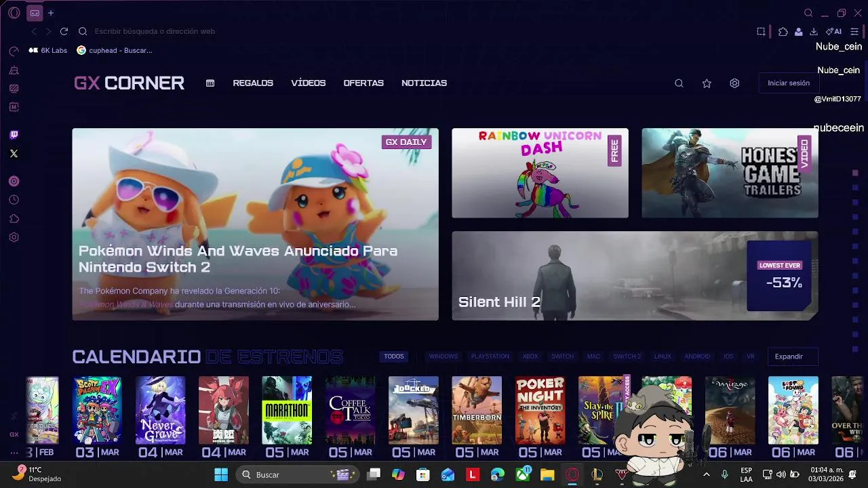The image size is (868, 488).
Task: Reload the page with refresh icon
Action: (64, 31)
